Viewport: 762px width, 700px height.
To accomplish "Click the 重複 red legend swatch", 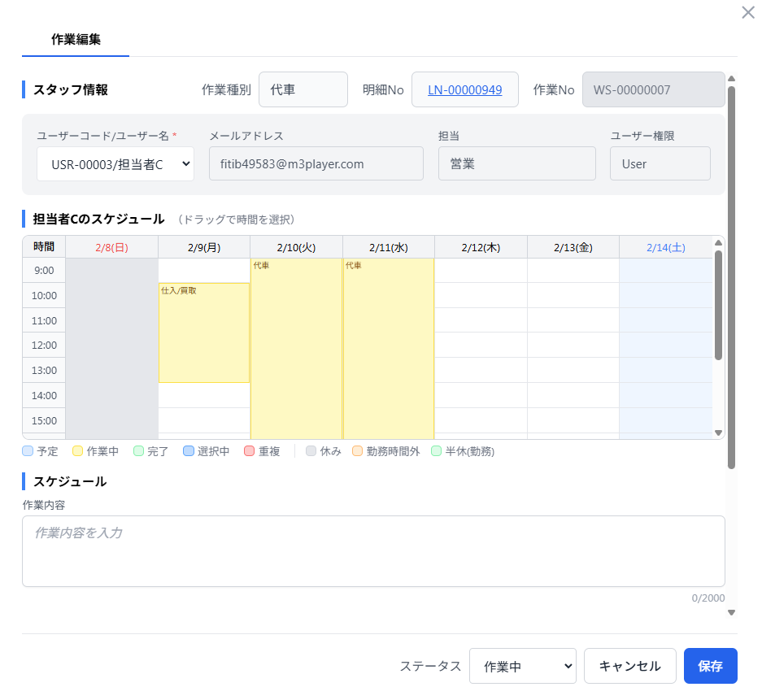I will click(x=250, y=451).
